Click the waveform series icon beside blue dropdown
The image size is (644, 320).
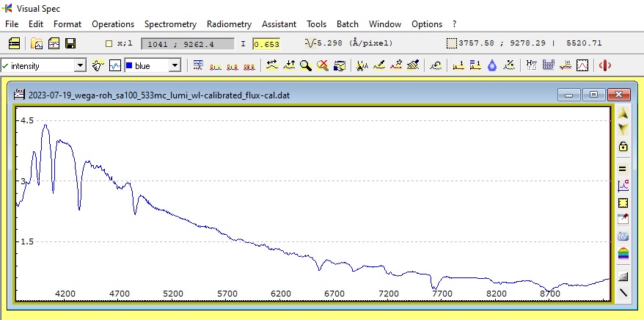coord(115,65)
